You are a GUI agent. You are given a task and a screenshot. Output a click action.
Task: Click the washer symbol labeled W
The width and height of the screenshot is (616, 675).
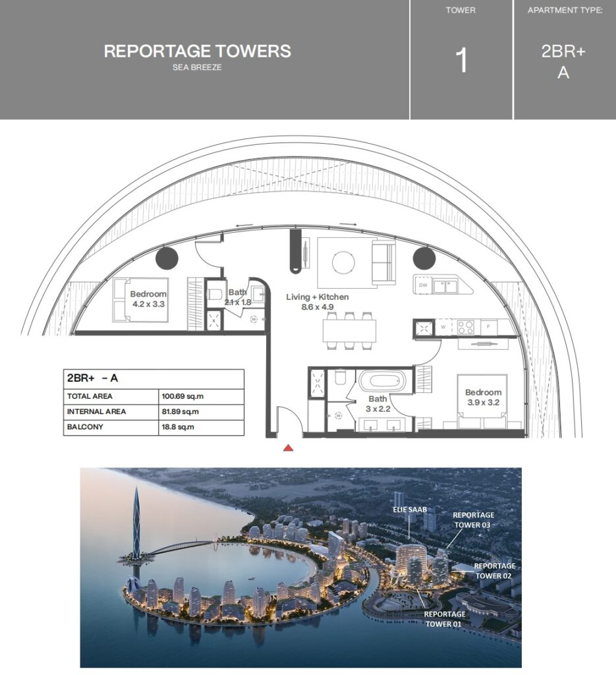pos(442,327)
